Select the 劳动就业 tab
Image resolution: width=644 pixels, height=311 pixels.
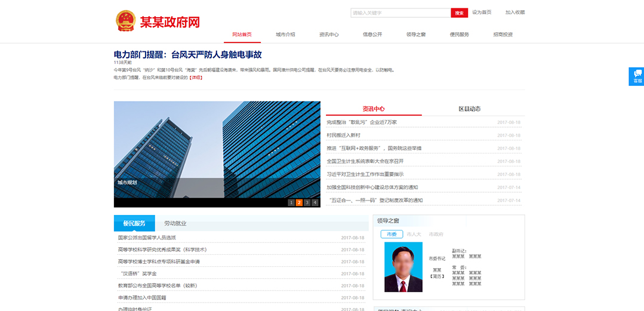tap(175, 223)
